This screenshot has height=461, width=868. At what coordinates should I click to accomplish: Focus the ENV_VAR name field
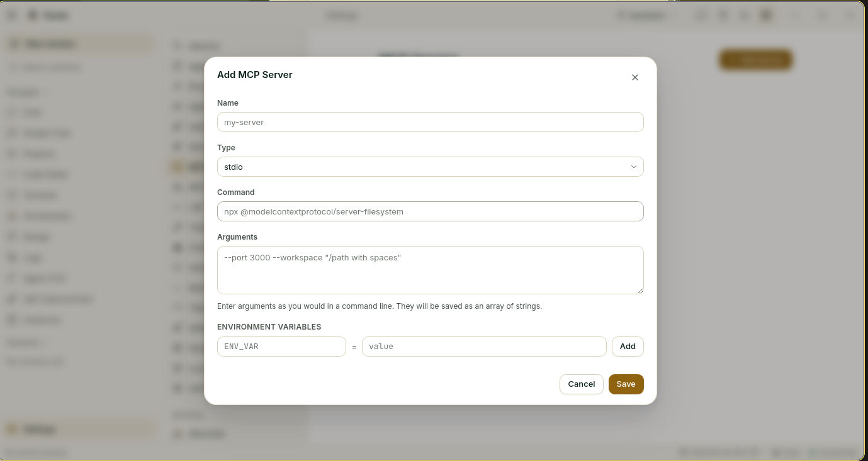281,347
